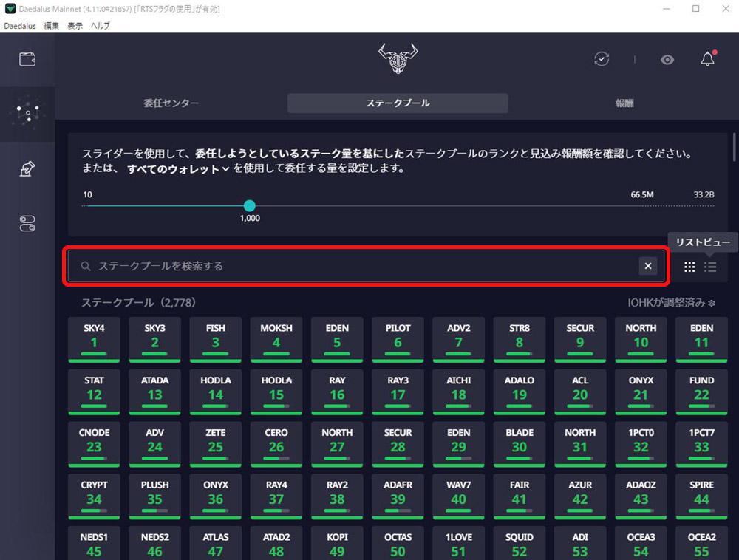Switch to grid view layout

[689, 267]
